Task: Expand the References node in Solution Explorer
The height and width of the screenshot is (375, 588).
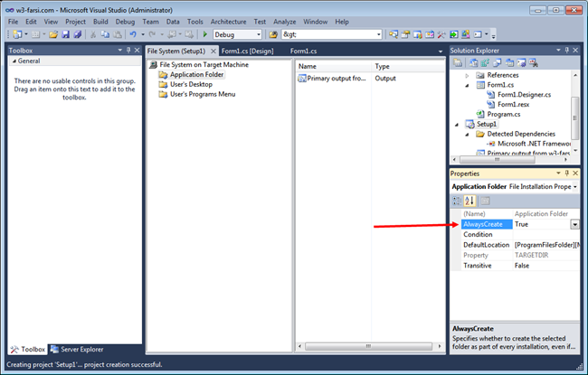Action: [467, 75]
